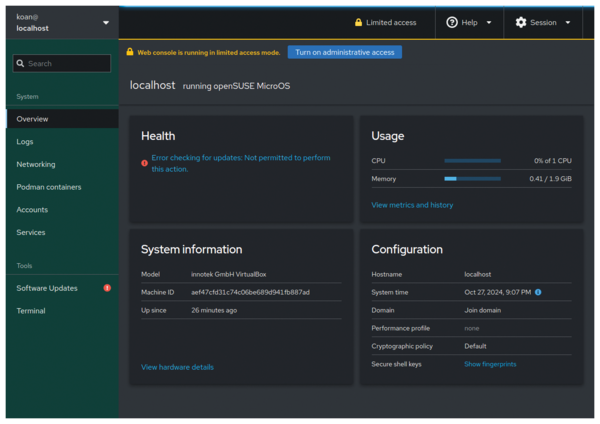600x424 pixels.
Task: Click View hardware details link
Action: click(177, 367)
